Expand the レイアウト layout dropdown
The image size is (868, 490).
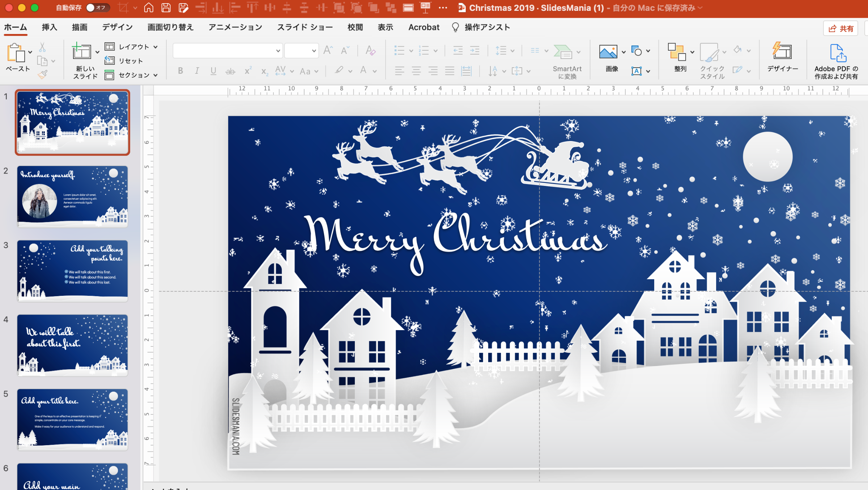coord(156,46)
